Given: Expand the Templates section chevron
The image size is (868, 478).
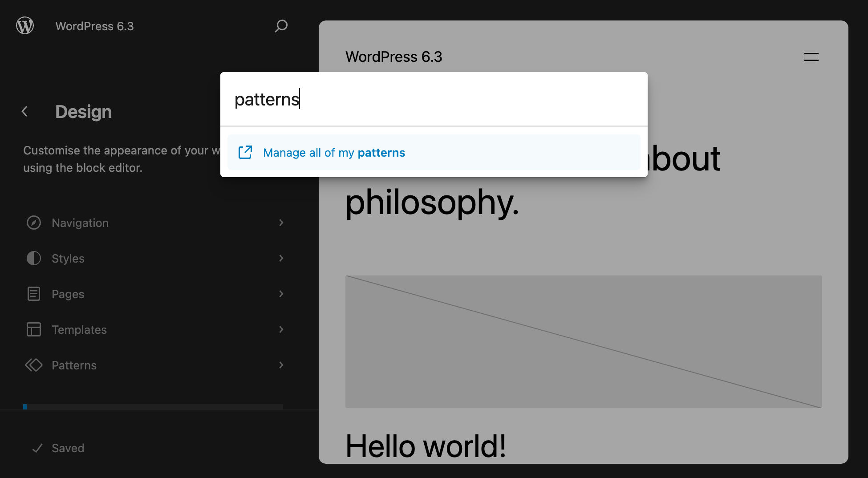Looking at the screenshot, I should 281,329.
